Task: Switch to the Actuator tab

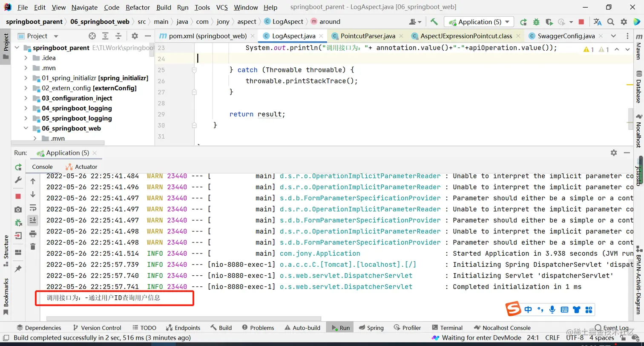Action: coord(81,167)
